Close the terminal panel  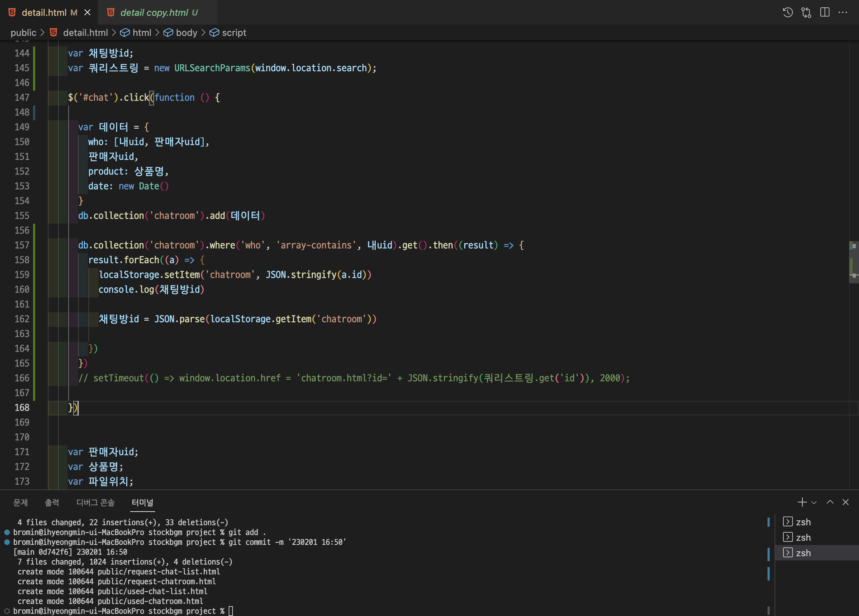(845, 502)
